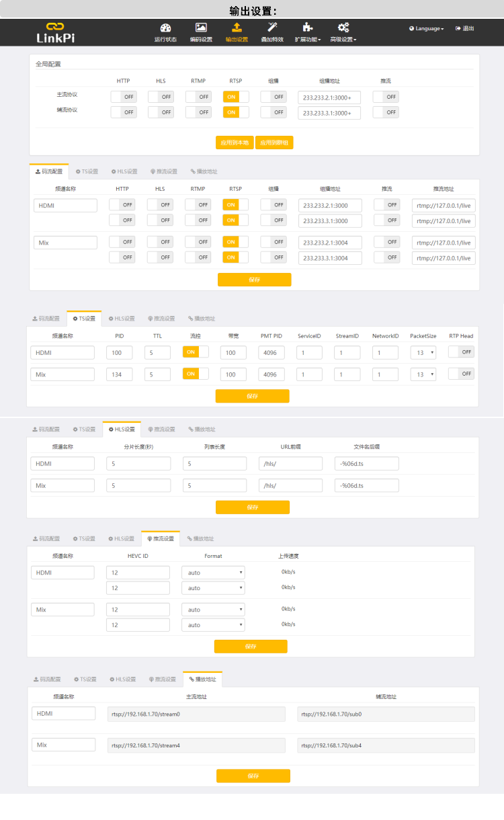
Task: Click the rtsp://192.168.1.70/stream4 address field
Action: (196, 745)
